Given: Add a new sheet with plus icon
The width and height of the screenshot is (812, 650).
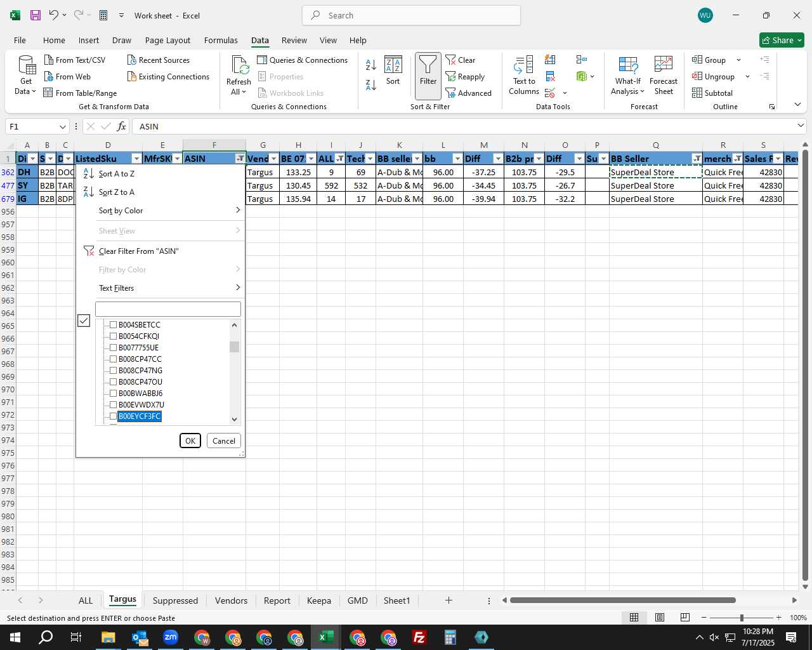Looking at the screenshot, I should point(449,600).
